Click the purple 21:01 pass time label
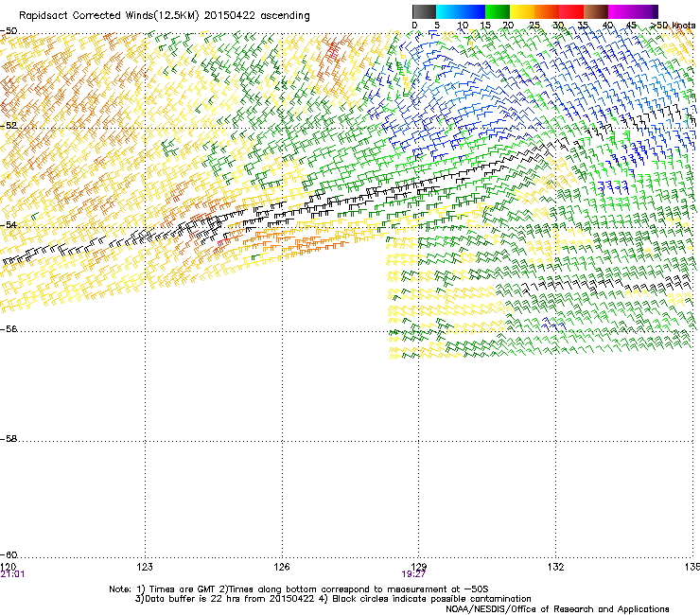This screenshot has width=700, height=615. 12,574
